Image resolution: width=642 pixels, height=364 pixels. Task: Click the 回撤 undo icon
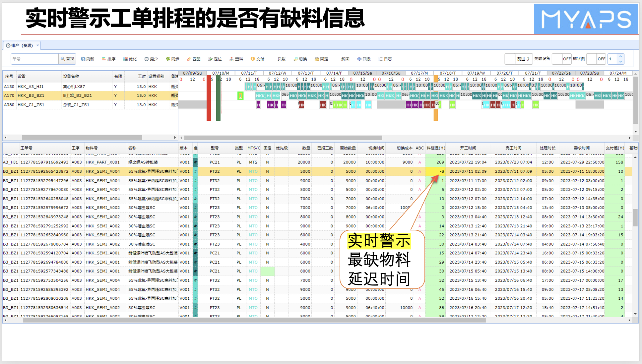359,59
